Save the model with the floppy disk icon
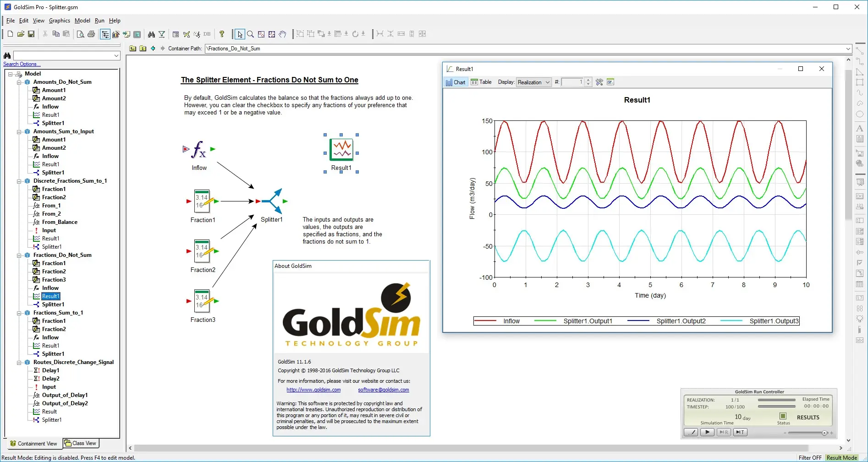 pyautogui.click(x=31, y=34)
